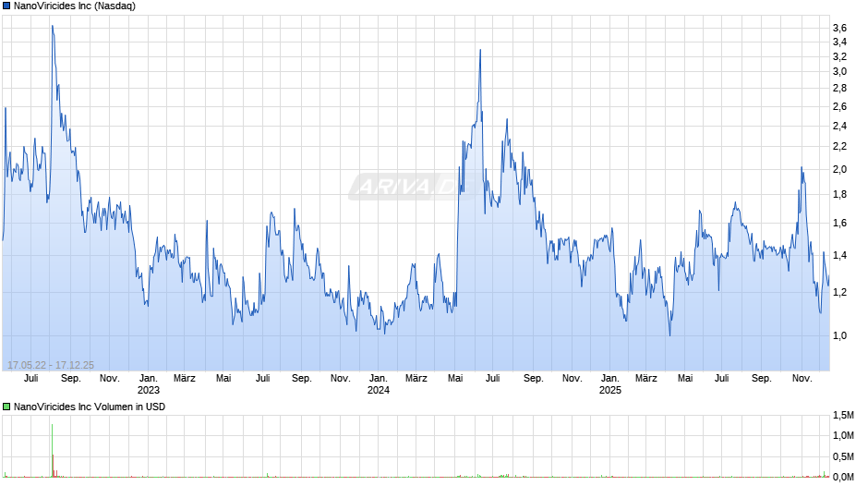The image size is (868, 486).
Task: Click the 1,5M volume axis label
Action: click(x=844, y=416)
